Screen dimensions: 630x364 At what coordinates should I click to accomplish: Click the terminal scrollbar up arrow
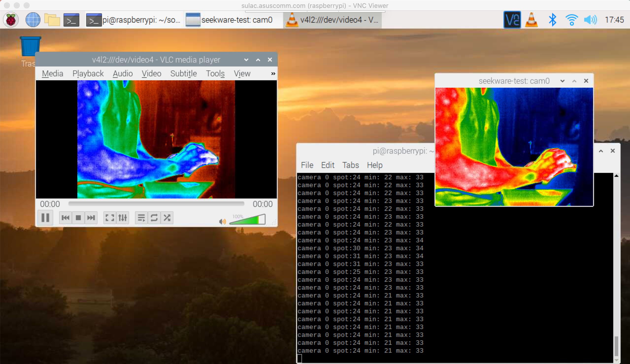tap(616, 176)
